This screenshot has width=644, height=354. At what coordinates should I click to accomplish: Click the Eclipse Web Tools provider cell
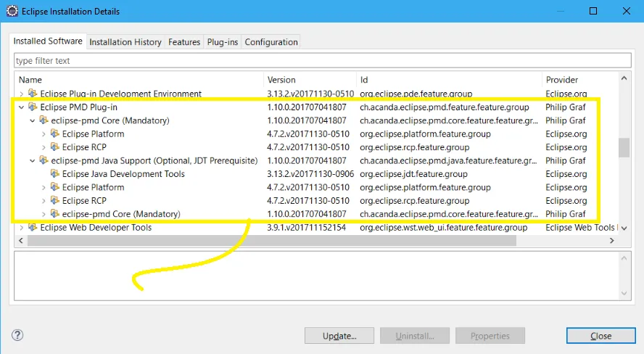click(581, 228)
